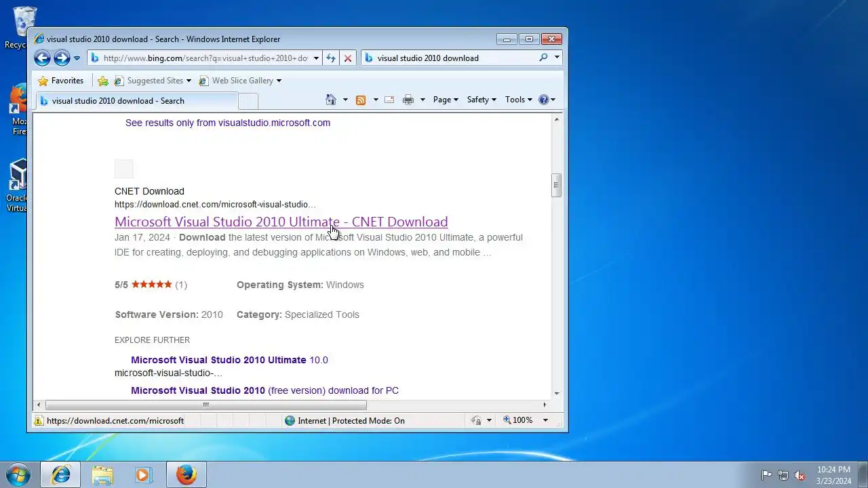Go forward with the IE Forward arrow
Image resolution: width=868 pixels, height=488 pixels.
pos(62,58)
